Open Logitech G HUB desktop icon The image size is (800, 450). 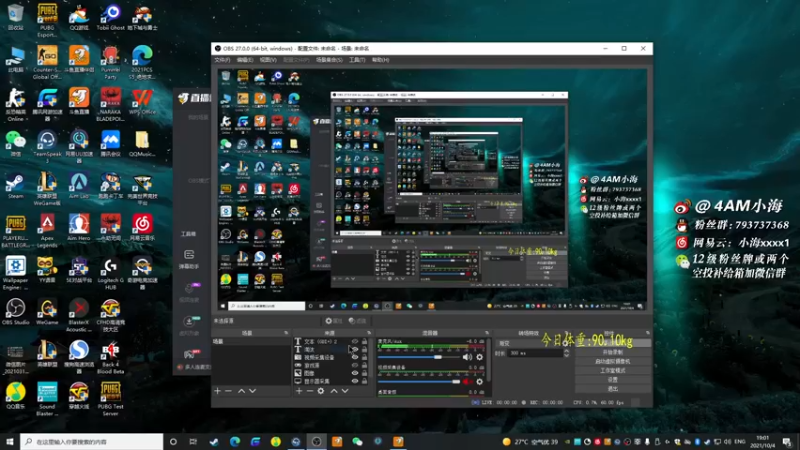(110, 273)
